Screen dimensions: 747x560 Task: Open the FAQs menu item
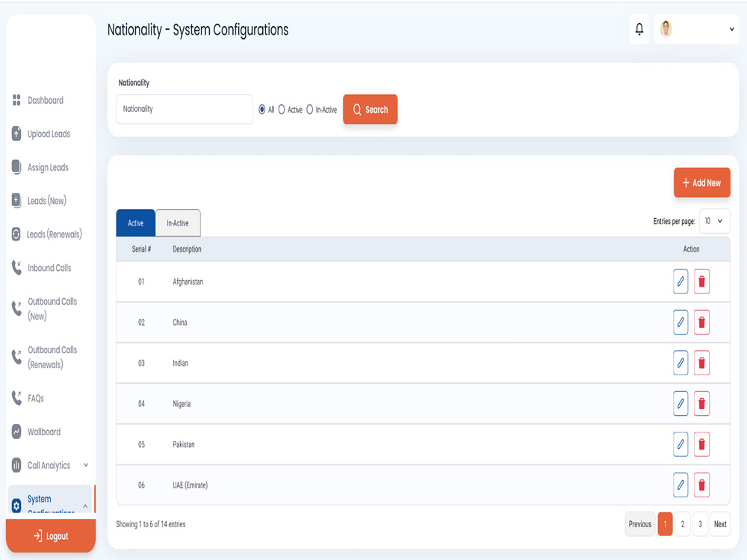36,398
